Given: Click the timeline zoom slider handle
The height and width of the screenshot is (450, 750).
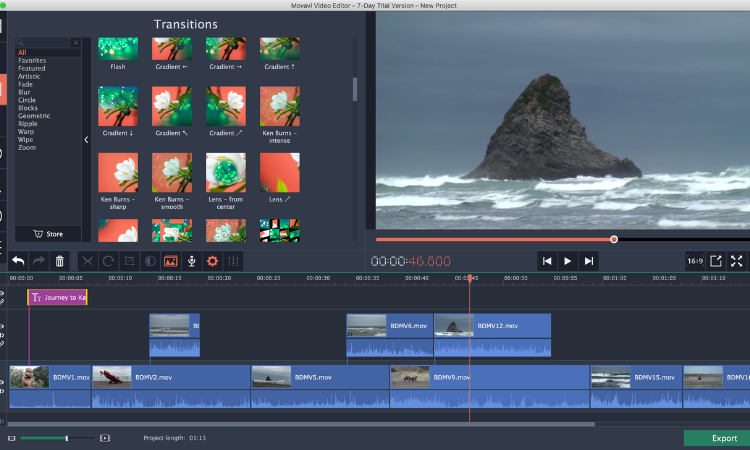Looking at the screenshot, I should pos(67,438).
